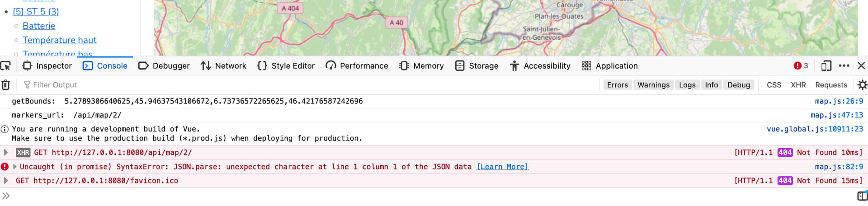Open map.js:82:9 source link
This screenshot has height=206, width=868.
click(x=839, y=167)
